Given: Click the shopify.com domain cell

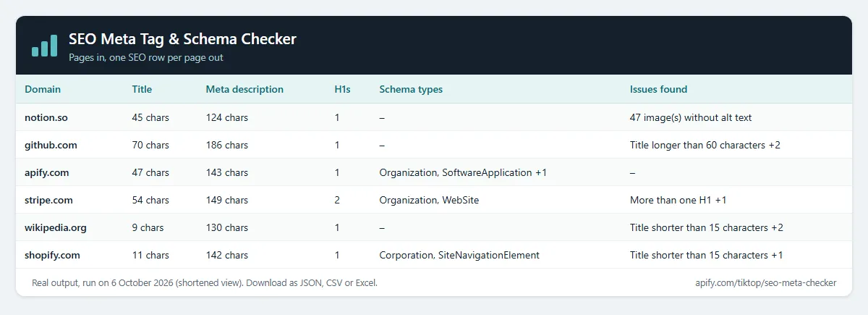Looking at the screenshot, I should [x=52, y=255].
